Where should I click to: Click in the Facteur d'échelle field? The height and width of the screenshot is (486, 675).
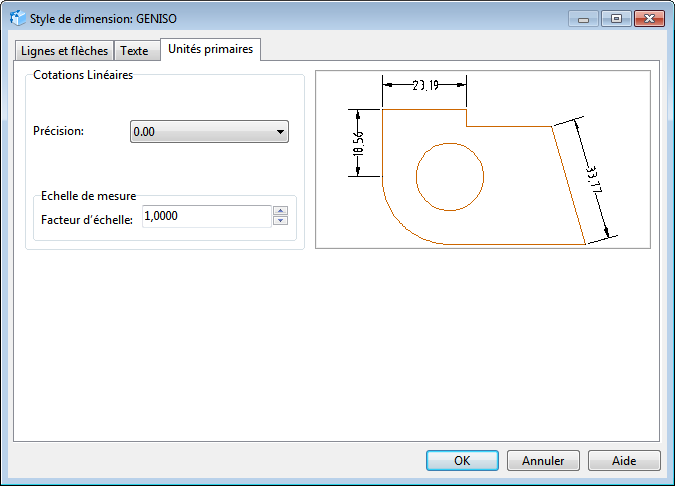pyautogui.click(x=206, y=216)
